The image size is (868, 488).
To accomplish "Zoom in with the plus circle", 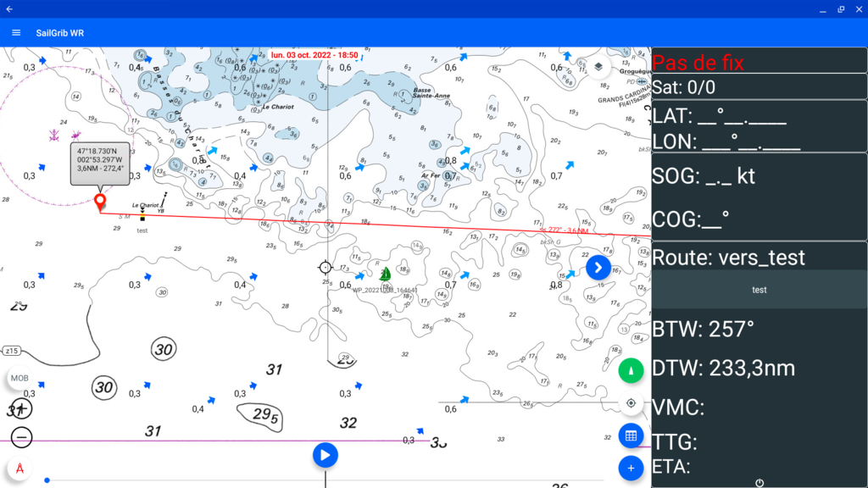I will 21,409.
